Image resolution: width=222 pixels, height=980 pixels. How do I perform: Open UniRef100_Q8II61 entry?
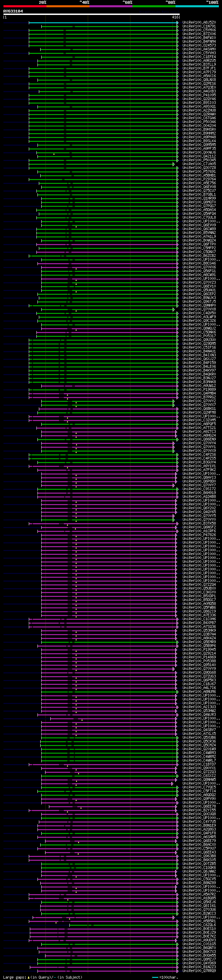point(199,906)
